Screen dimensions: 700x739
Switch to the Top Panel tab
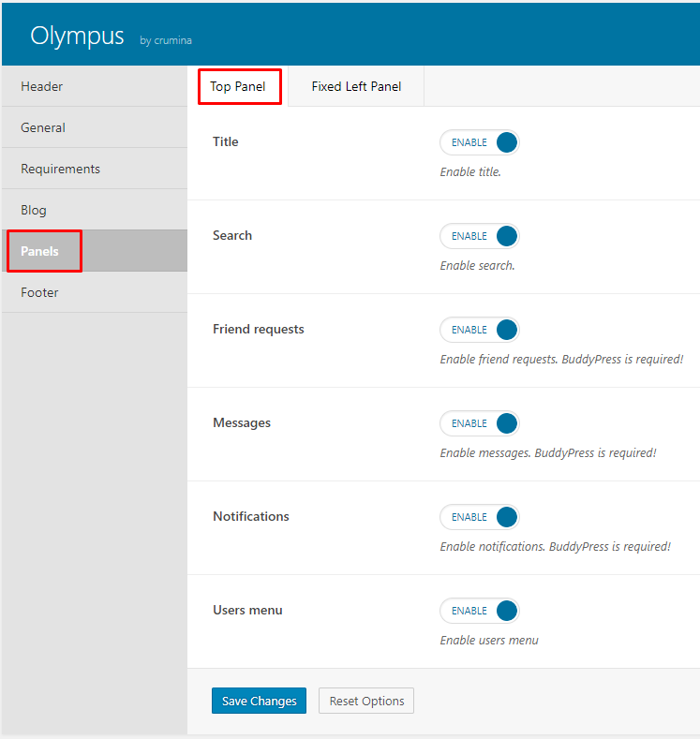pos(238,86)
